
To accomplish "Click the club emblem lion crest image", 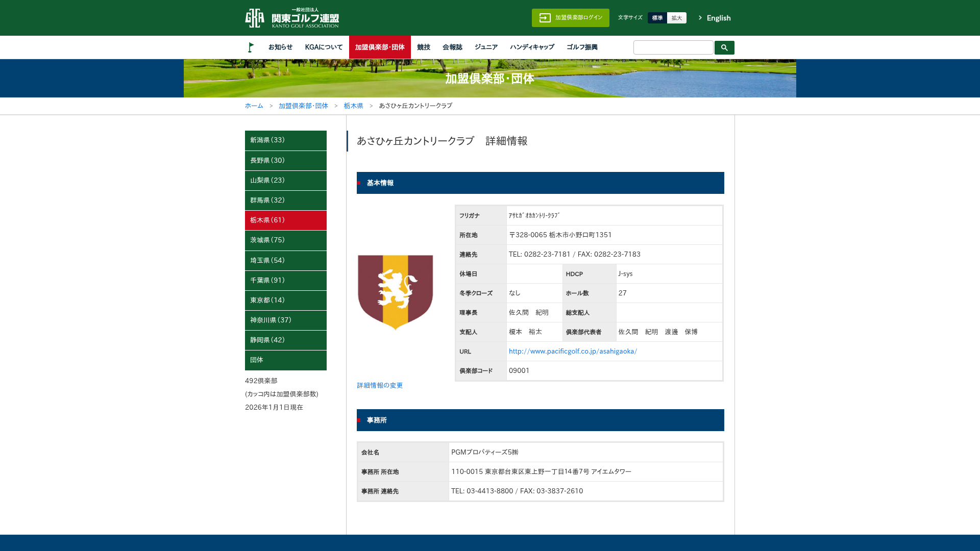I will (396, 292).
